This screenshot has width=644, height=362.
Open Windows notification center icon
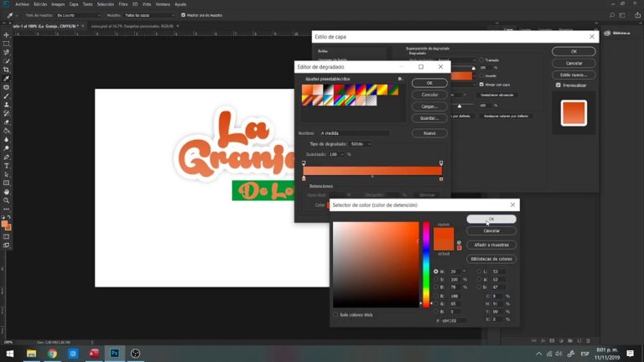630,354
